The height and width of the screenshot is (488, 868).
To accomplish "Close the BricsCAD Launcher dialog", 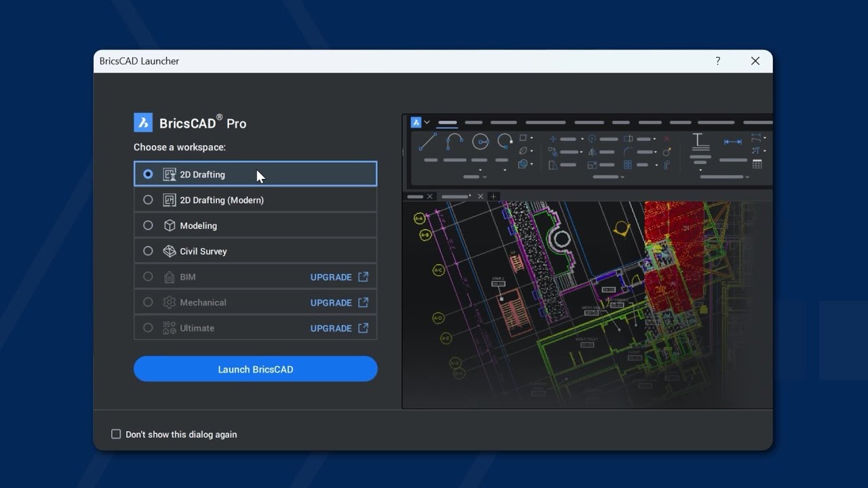I will [755, 61].
